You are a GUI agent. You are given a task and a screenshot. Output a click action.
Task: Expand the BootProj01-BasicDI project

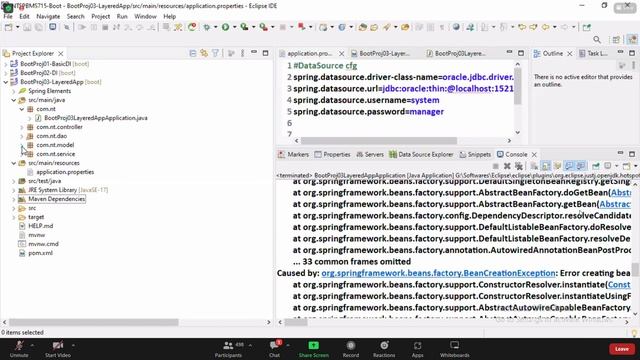click(6, 64)
